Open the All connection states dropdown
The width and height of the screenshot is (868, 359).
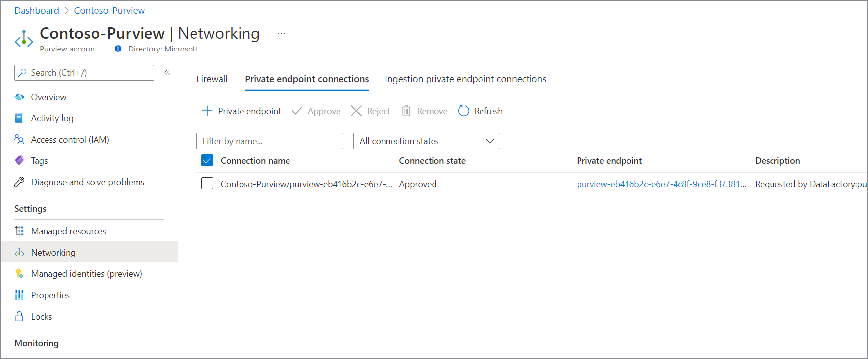(427, 141)
